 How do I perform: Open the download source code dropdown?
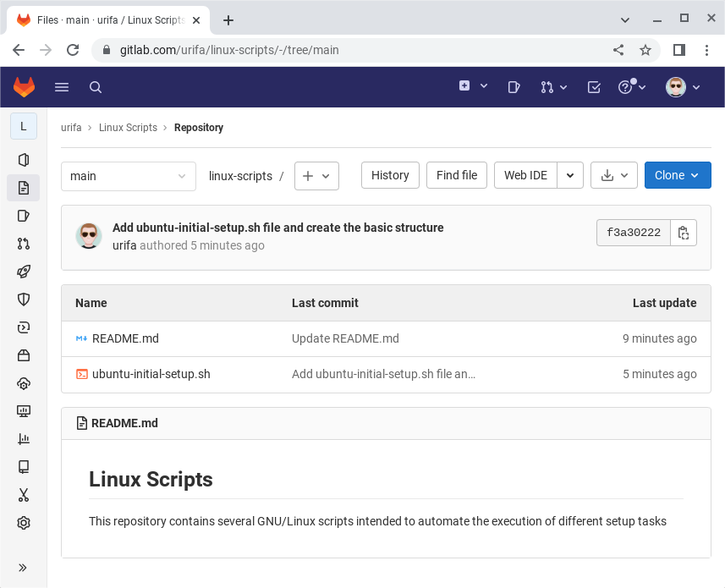click(x=613, y=175)
